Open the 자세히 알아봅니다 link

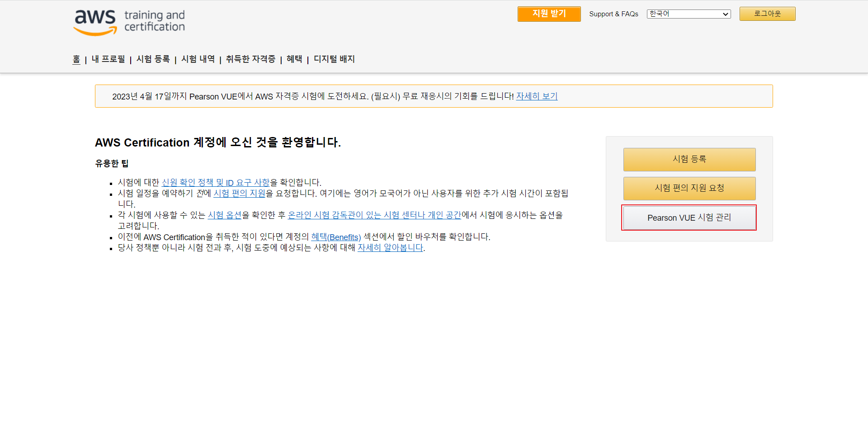click(390, 248)
